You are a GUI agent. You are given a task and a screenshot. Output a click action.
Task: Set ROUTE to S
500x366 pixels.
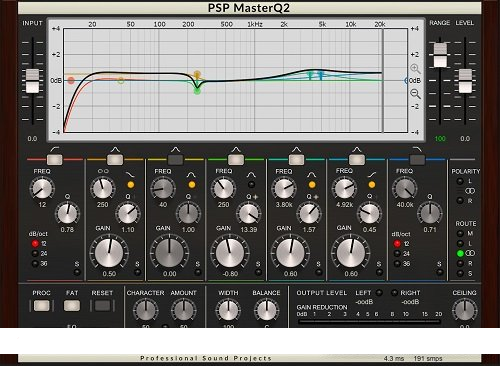(460, 273)
